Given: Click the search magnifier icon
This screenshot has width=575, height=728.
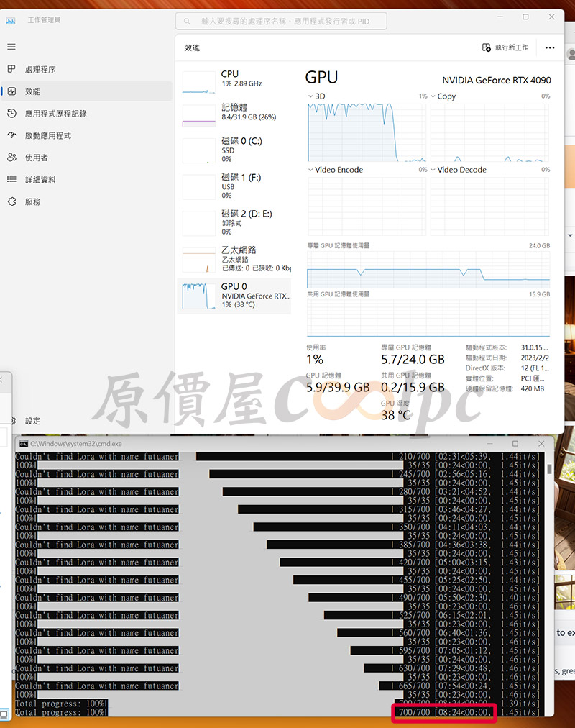Looking at the screenshot, I should 187,21.
